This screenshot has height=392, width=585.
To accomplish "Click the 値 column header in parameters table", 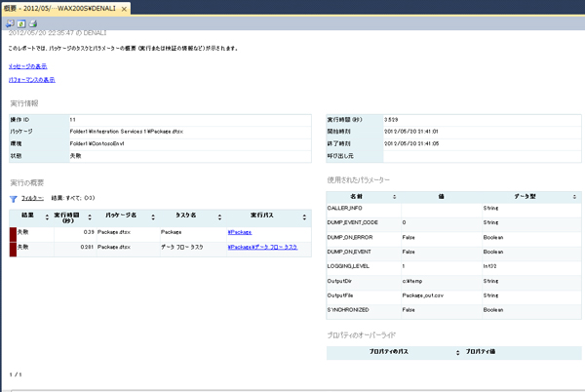I will click(x=441, y=197).
